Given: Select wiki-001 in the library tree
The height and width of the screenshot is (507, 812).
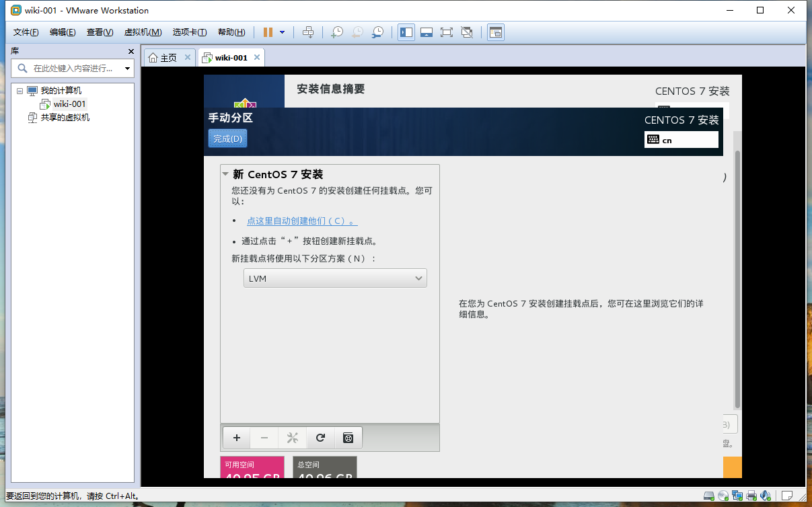Looking at the screenshot, I should pos(69,104).
